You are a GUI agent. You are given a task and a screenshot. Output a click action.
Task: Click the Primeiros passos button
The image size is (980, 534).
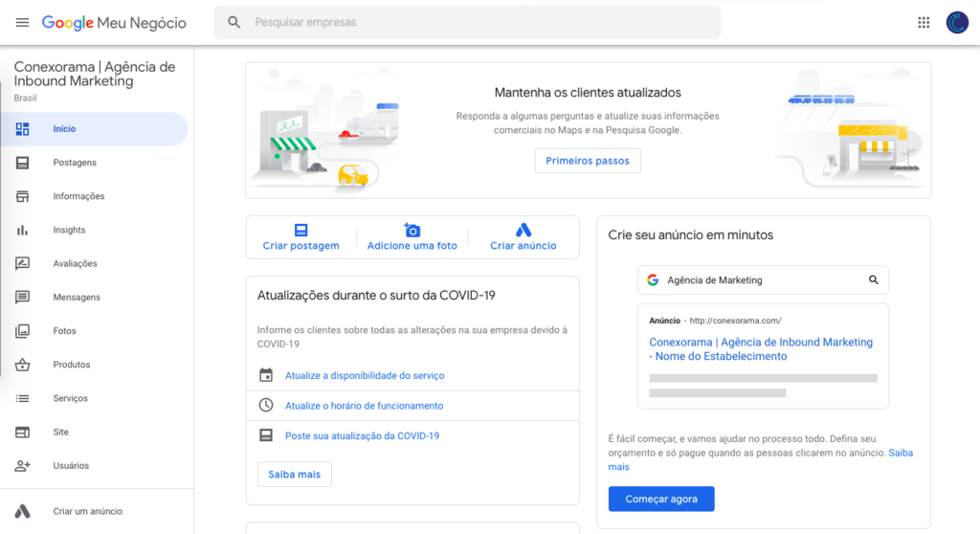(588, 161)
